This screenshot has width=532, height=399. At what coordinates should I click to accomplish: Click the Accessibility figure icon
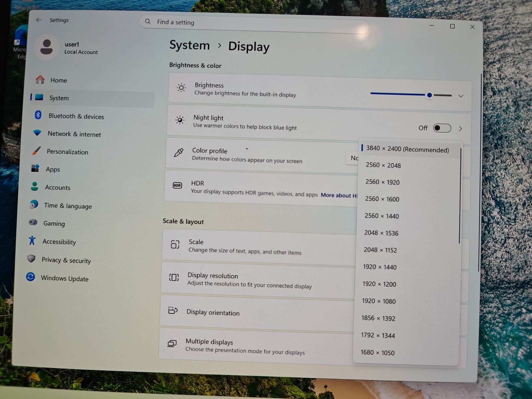pyautogui.click(x=32, y=240)
